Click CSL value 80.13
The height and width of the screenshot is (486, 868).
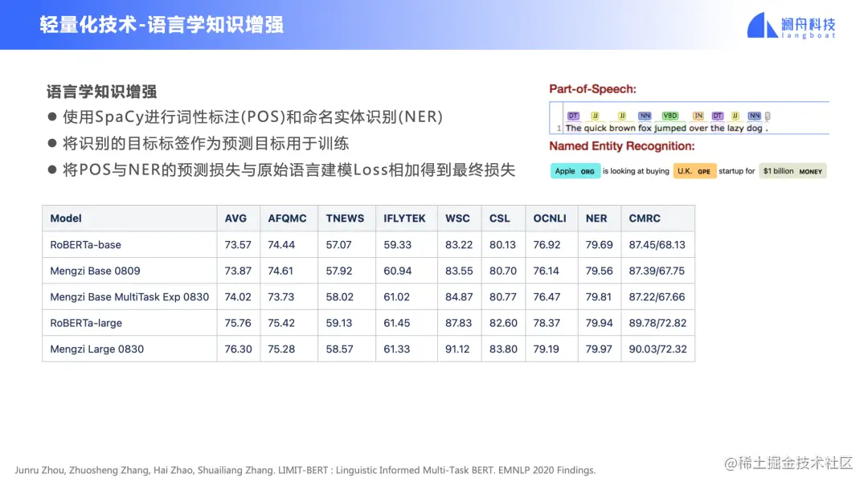(x=502, y=245)
